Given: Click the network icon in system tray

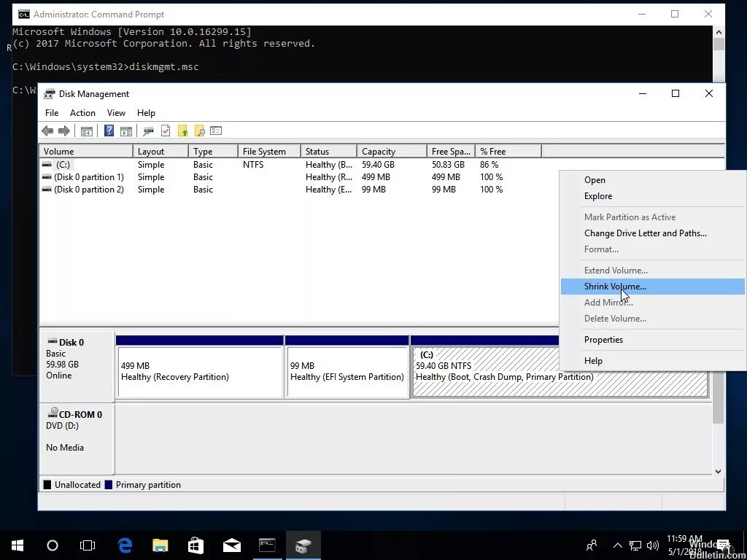Looking at the screenshot, I should click(635, 545).
